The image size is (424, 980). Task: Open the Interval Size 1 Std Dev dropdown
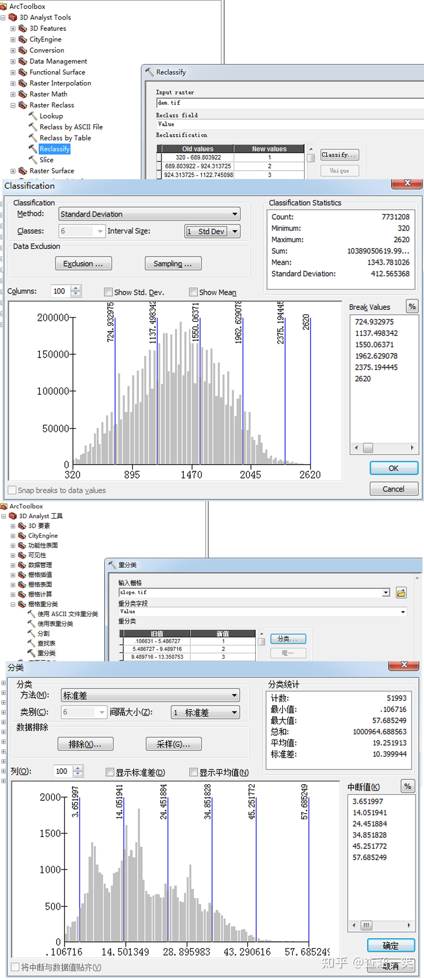point(212,231)
